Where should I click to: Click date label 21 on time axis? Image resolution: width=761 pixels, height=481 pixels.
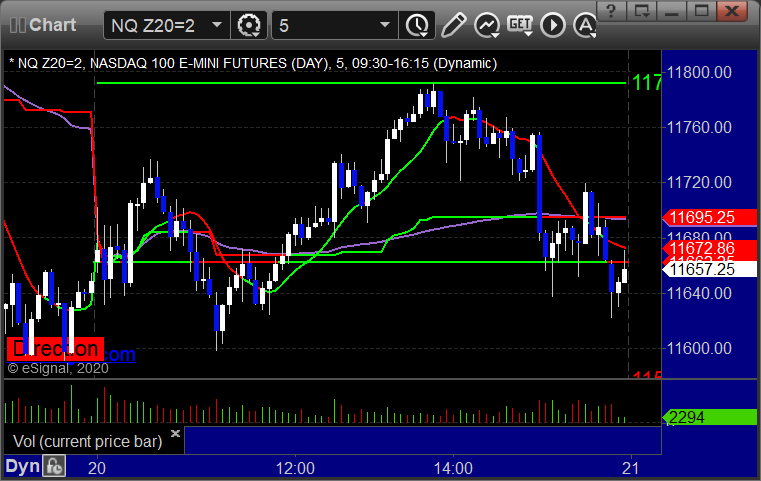[631, 468]
